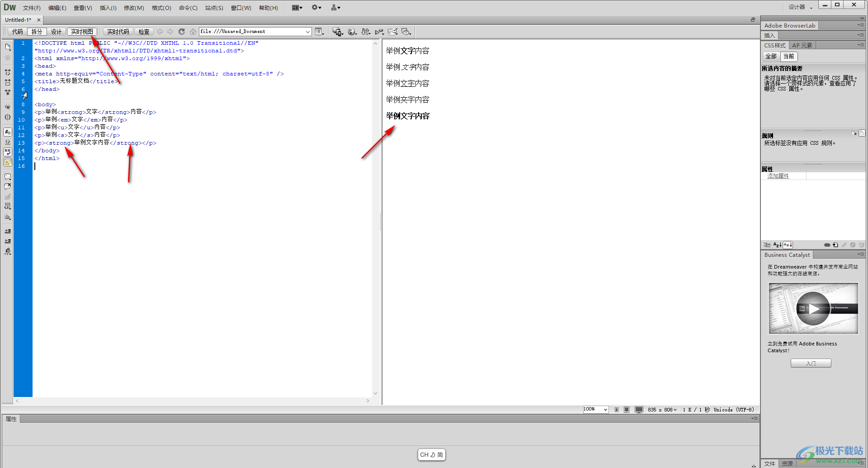Click the new CSS rule icon
The height and width of the screenshot is (468, 868).
tap(835, 245)
